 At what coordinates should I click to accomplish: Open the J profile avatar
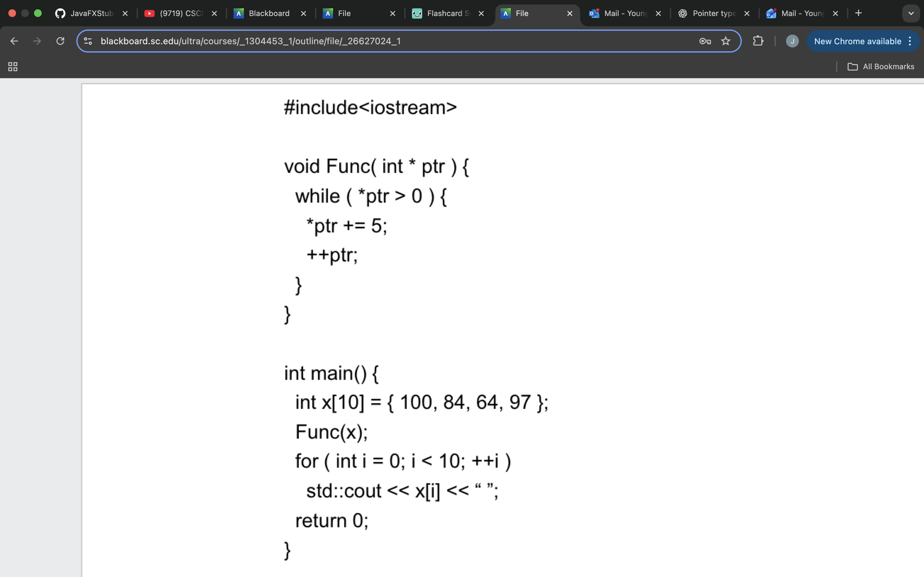pyautogui.click(x=792, y=41)
